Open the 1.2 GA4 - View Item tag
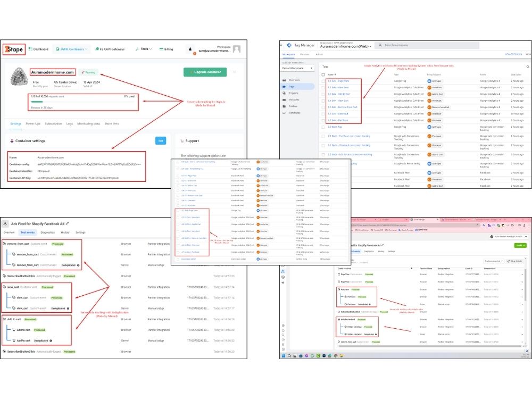Screen dimensions: 532x399 click(338, 88)
